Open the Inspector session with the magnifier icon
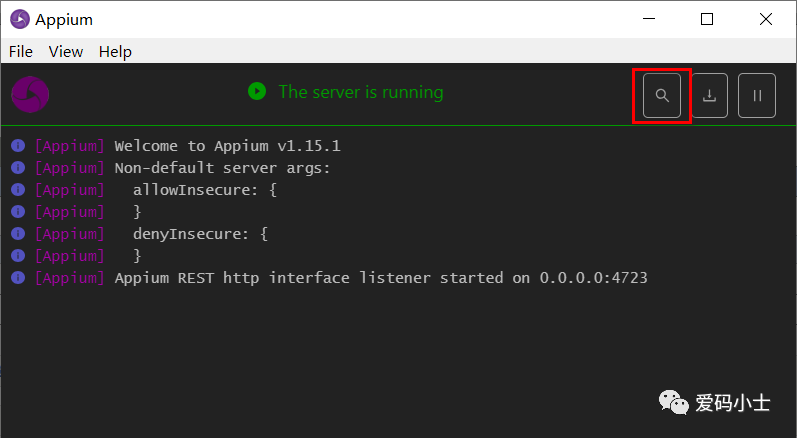Image resolution: width=797 pixels, height=438 pixels. pyautogui.click(x=662, y=96)
